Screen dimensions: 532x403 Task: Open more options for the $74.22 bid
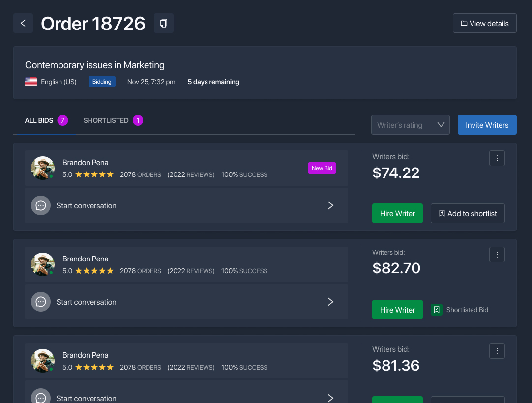pyautogui.click(x=497, y=158)
